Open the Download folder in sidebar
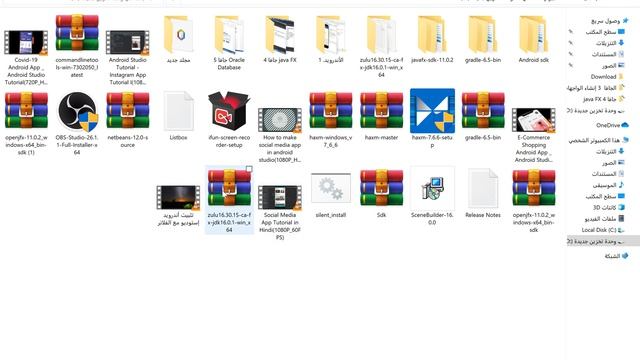 pos(607,77)
